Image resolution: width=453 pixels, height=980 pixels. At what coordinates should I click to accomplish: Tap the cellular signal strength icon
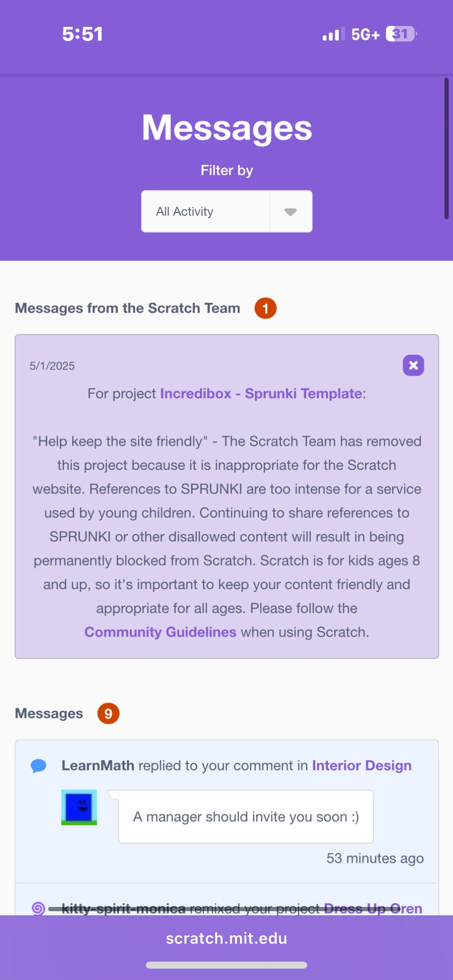(333, 34)
